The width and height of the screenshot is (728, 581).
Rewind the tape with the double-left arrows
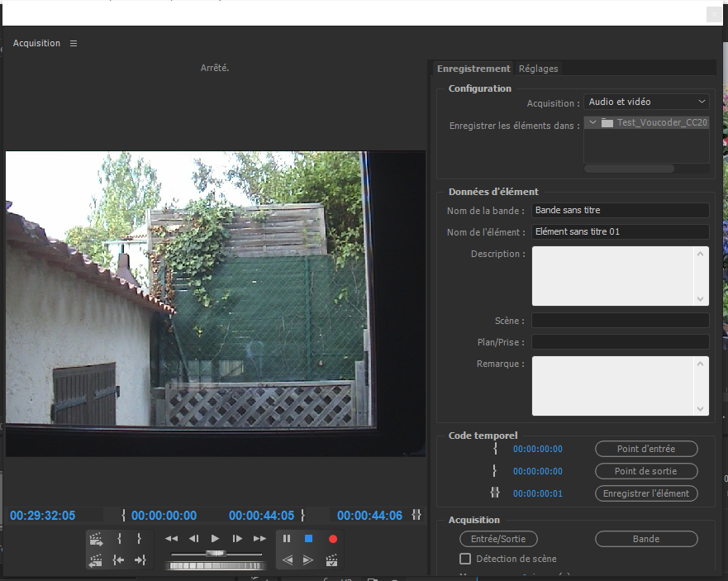pos(172,539)
